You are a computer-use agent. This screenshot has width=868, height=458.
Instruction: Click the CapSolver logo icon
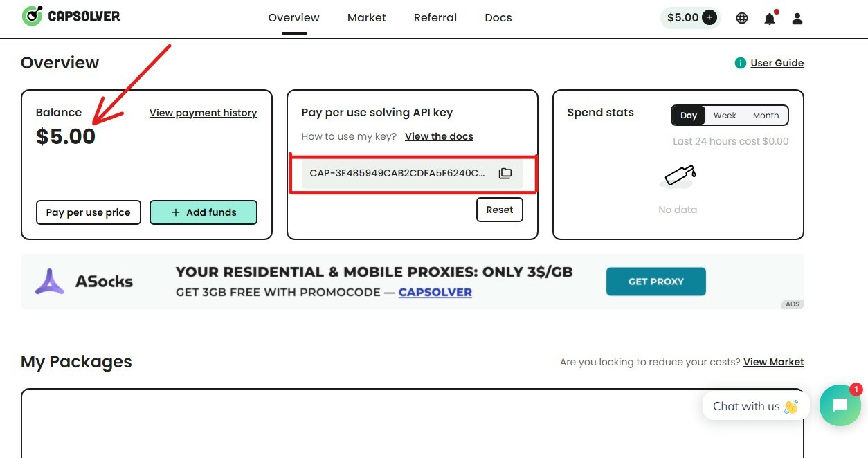(32, 16)
